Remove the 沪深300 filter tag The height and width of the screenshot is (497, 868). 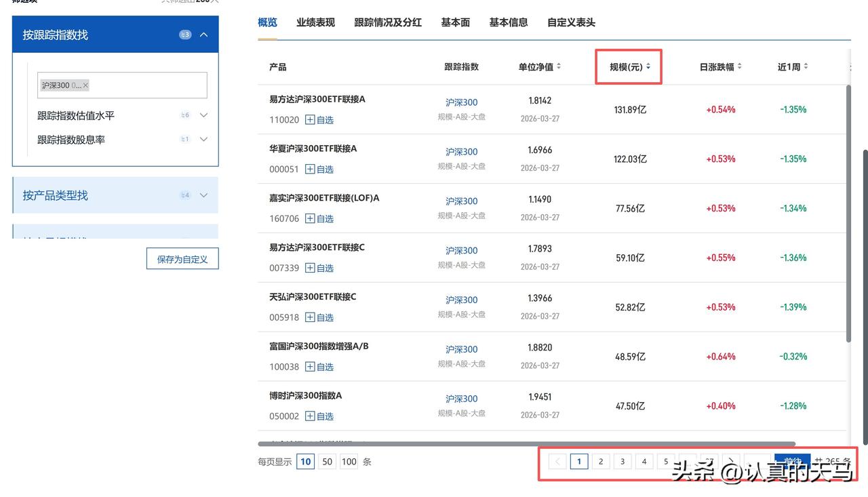pos(85,85)
